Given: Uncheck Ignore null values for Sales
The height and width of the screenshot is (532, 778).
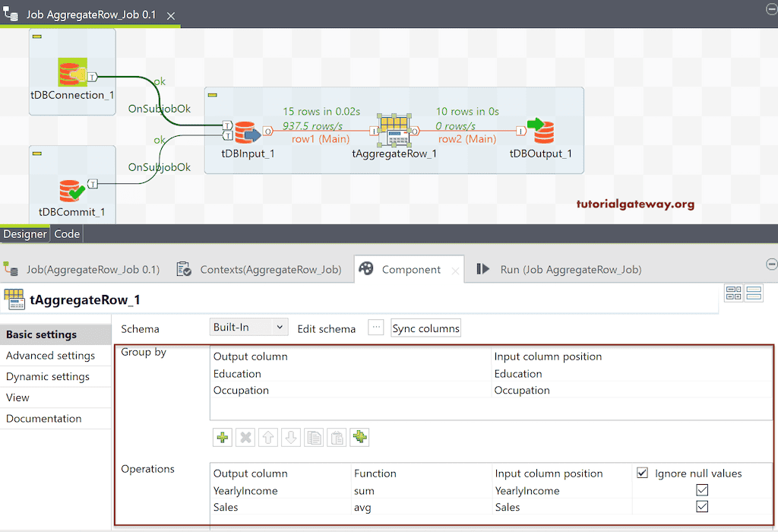Looking at the screenshot, I should tap(701, 507).
